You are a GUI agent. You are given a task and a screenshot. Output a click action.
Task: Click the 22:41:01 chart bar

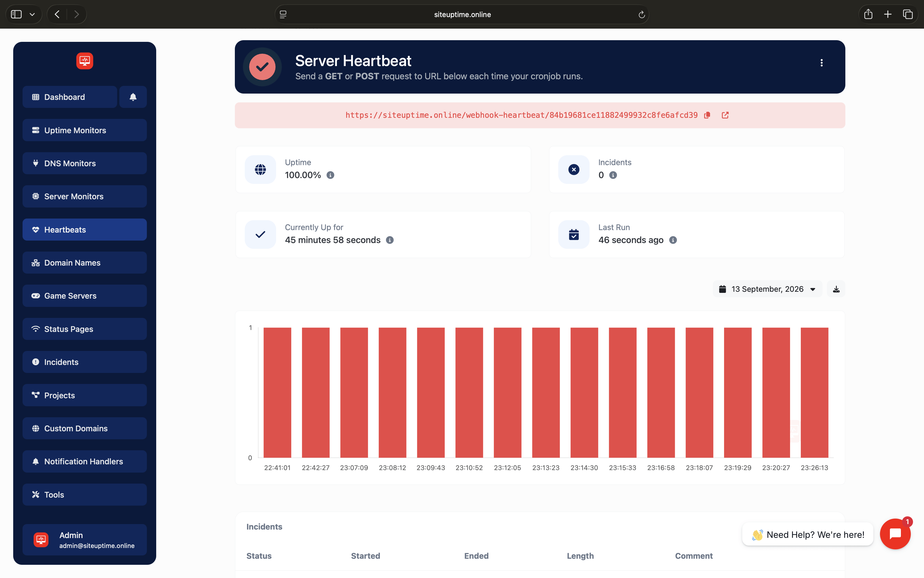pyautogui.click(x=277, y=392)
